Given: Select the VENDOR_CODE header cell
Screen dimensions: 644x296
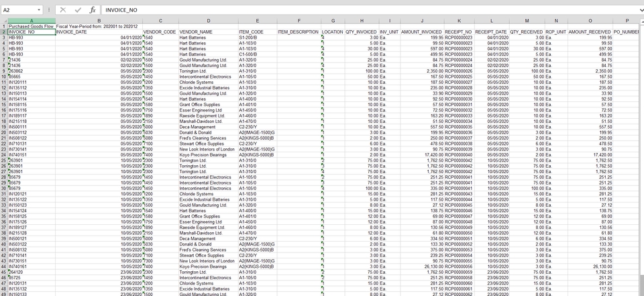Looking at the screenshot, I should pyautogui.click(x=160, y=32).
